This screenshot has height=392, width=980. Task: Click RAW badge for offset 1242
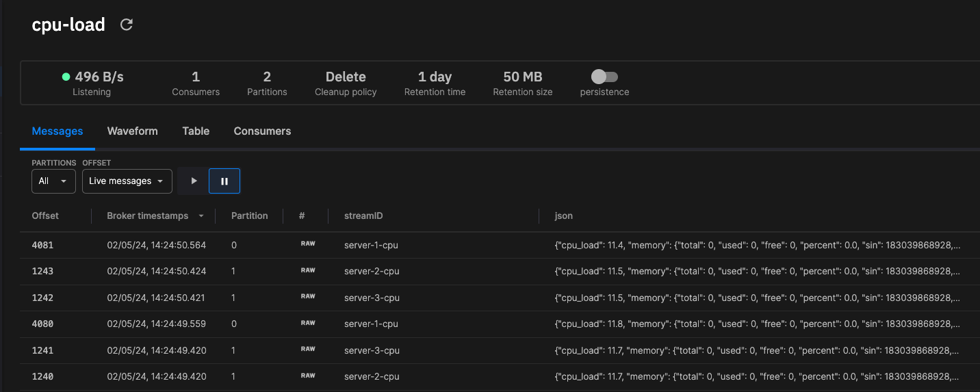(308, 296)
